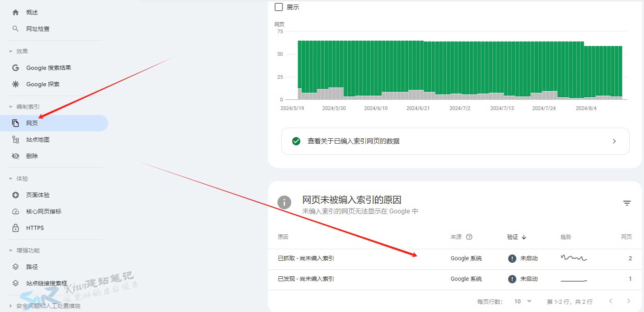Screen dimensions: 644x312
Task: Click the 网页 column header in the table
Action: pyautogui.click(x=626, y=237)
